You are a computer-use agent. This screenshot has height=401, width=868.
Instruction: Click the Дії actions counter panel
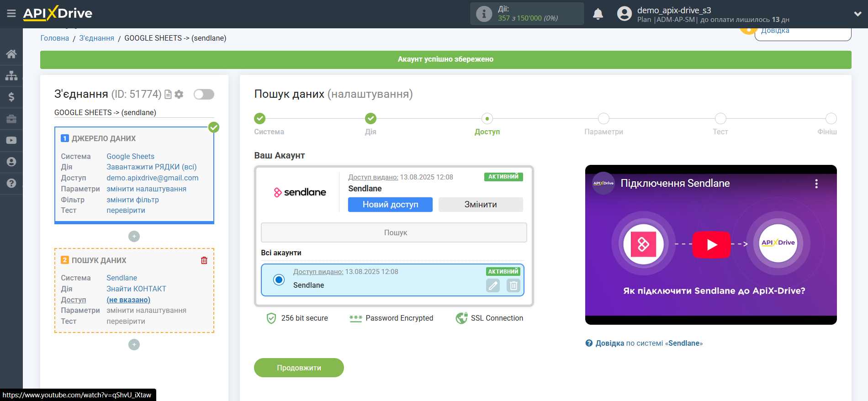(x=527, y=14)
